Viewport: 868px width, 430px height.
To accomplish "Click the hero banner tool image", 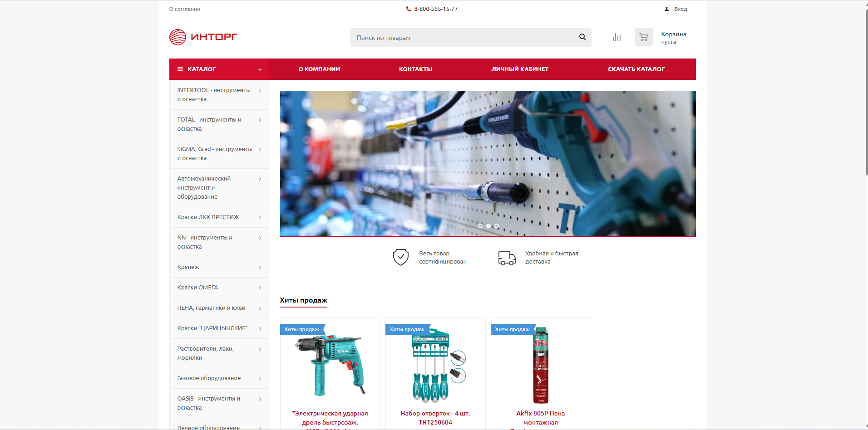I will (x=488, y=163).
